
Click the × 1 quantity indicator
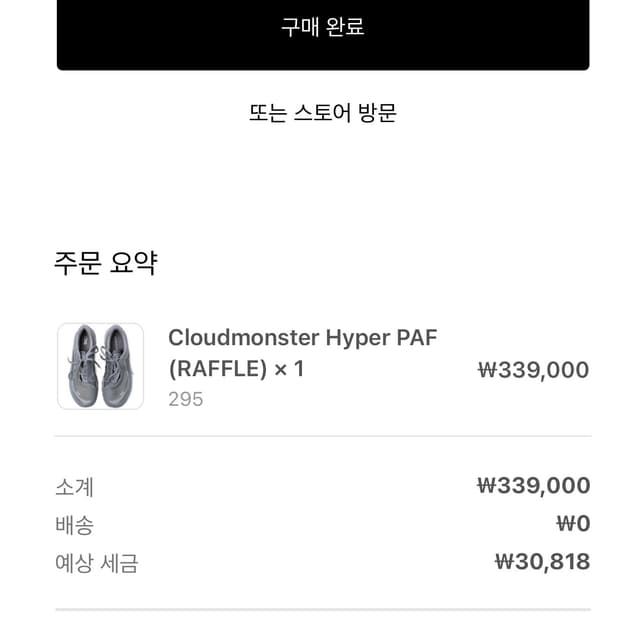[289, 369]
